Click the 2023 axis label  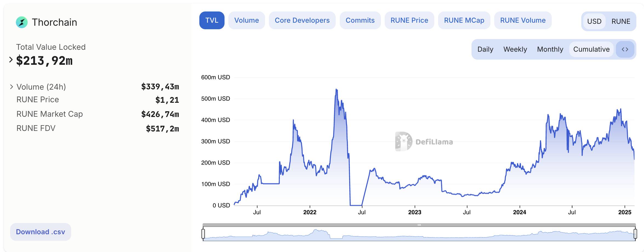(415, 212)
